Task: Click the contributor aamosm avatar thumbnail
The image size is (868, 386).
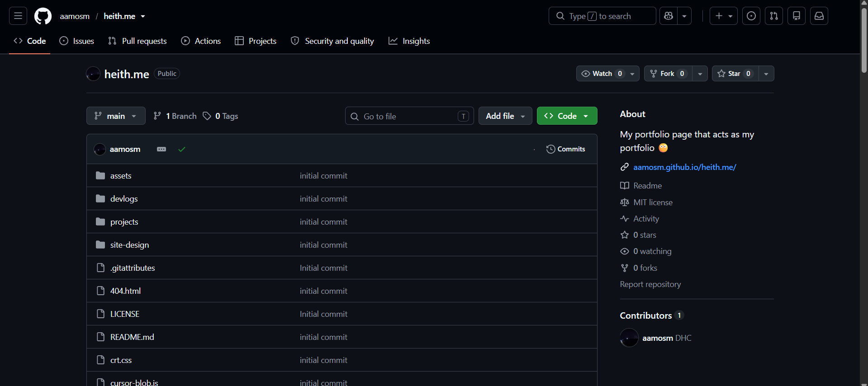Action: (x=629, y=338)
